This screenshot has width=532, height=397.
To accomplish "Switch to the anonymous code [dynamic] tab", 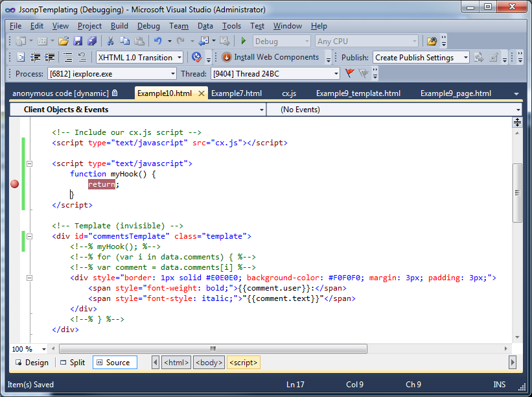I will [x=64, y=93].
